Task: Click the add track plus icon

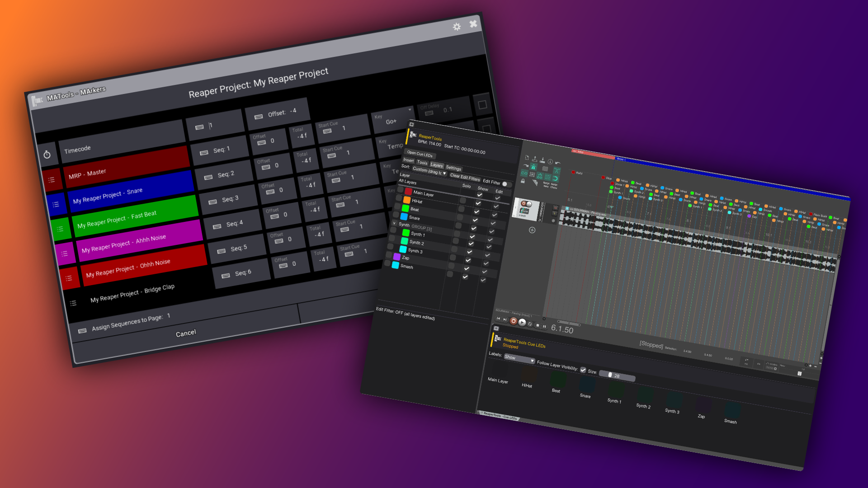Action: point(532,230)
